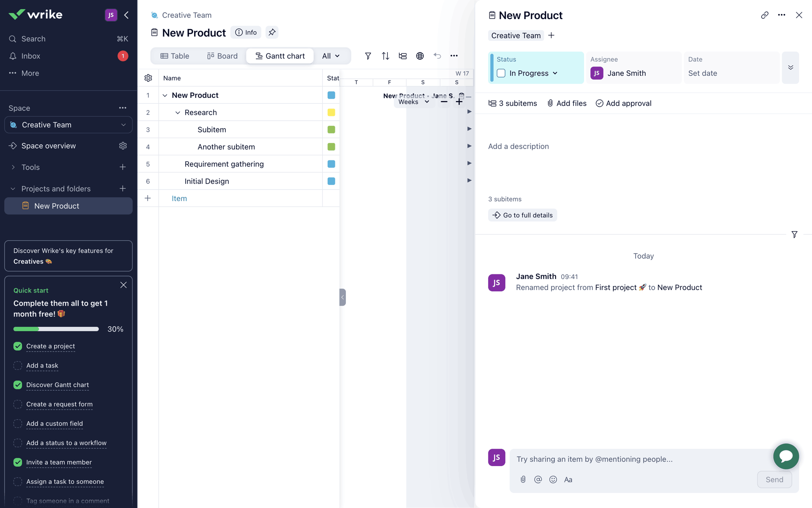Expand the Tools section
Viewport: 812px width, 508px height.
click(x=13, y=167)
